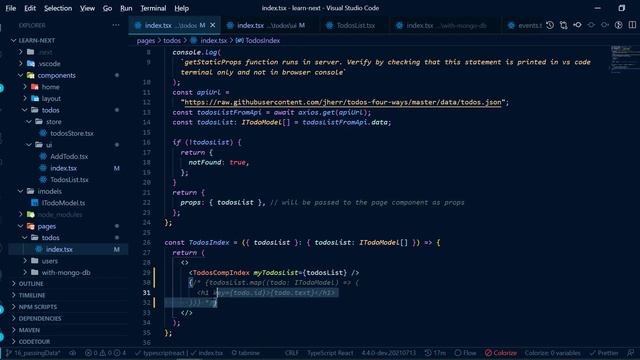Viewport: 640px width, 360px height.
Task: Switch to the events.t editor tab
Action: pos(525,25)
